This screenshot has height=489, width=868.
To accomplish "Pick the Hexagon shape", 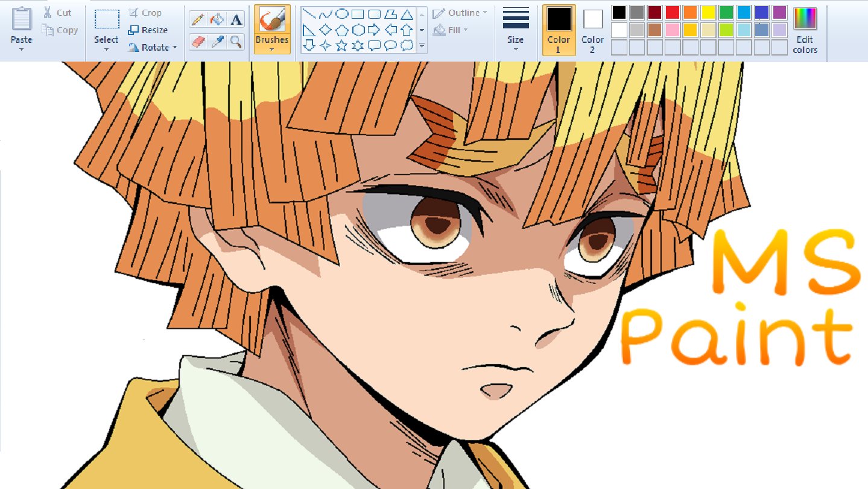I will pos(358,30).
